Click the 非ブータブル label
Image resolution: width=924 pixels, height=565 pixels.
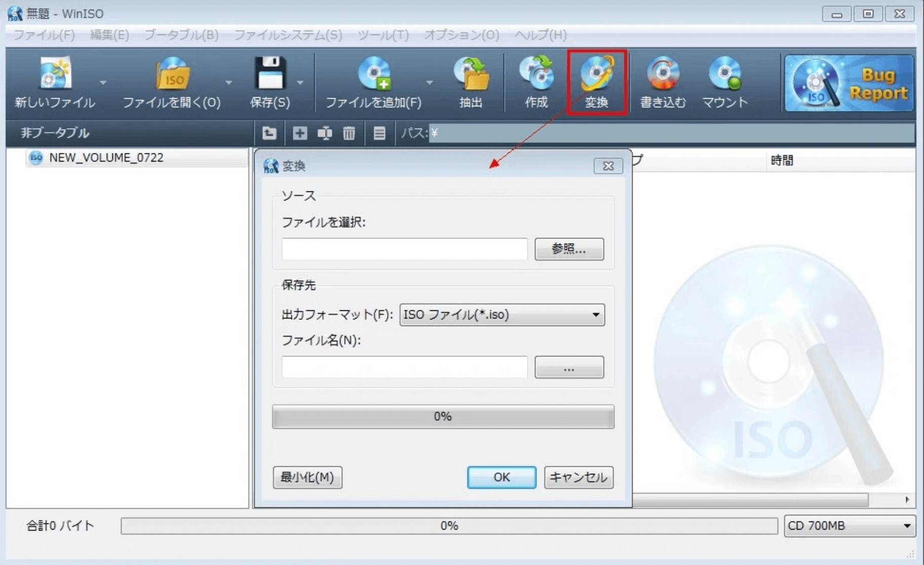click(55, 133)
